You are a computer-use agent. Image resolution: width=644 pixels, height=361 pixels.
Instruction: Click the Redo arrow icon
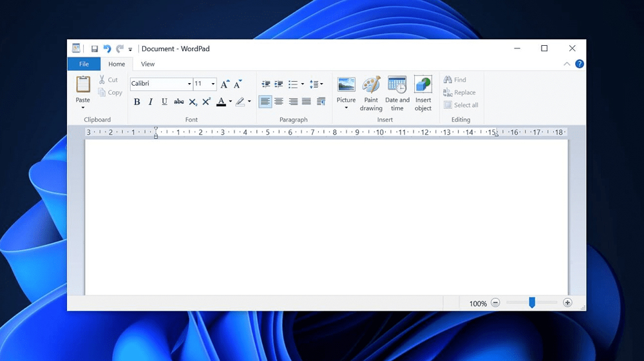click(x=120, y=49)
